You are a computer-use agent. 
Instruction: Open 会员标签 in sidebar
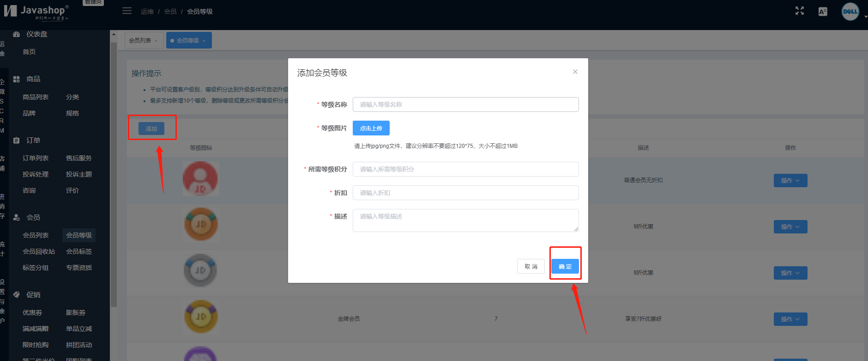point(79,251)
